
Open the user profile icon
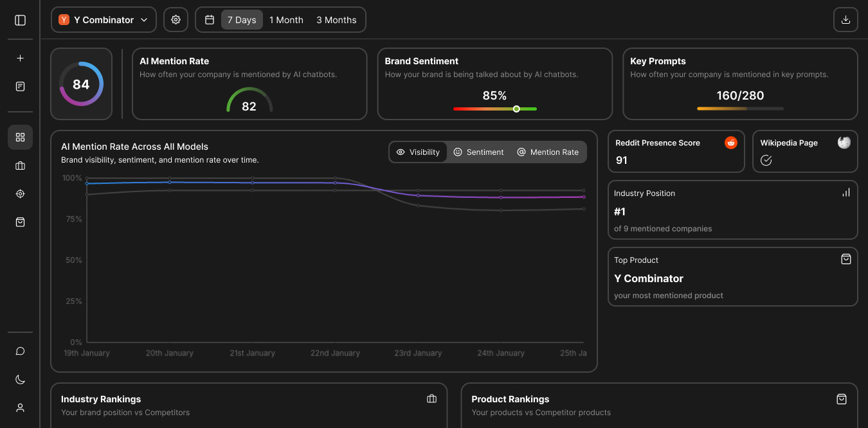pyautogui.click(x=20, y=407)
